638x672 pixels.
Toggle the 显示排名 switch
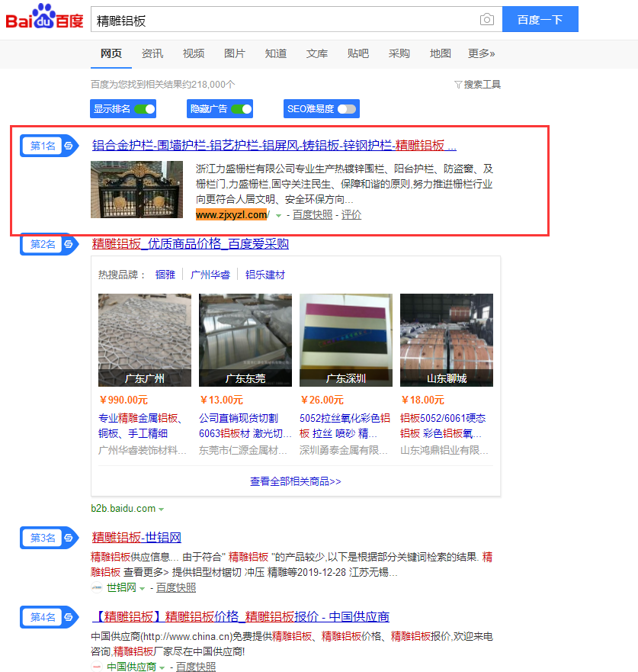coord(145,109)
